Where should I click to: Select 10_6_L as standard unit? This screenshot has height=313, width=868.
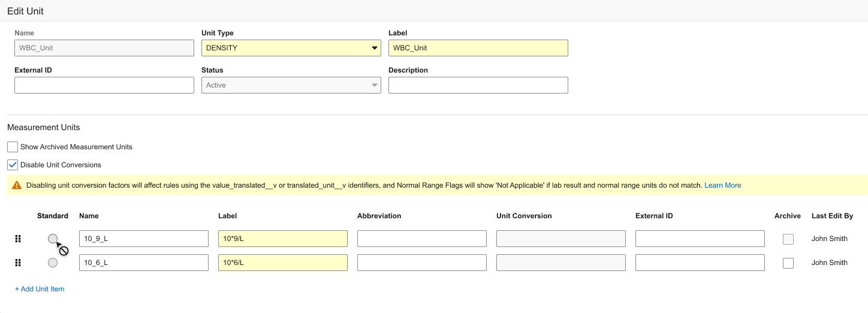tap(53, 263)
